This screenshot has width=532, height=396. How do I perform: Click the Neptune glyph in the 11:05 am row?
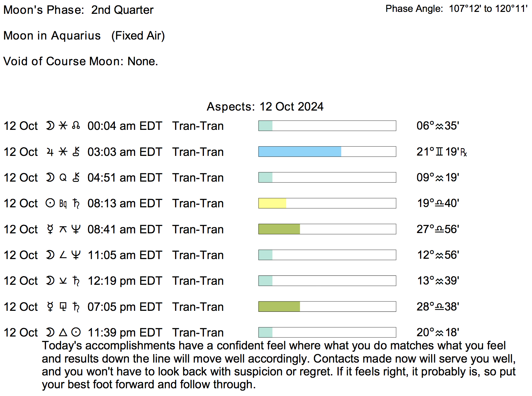pyautogui.click(x=76, y=255)
